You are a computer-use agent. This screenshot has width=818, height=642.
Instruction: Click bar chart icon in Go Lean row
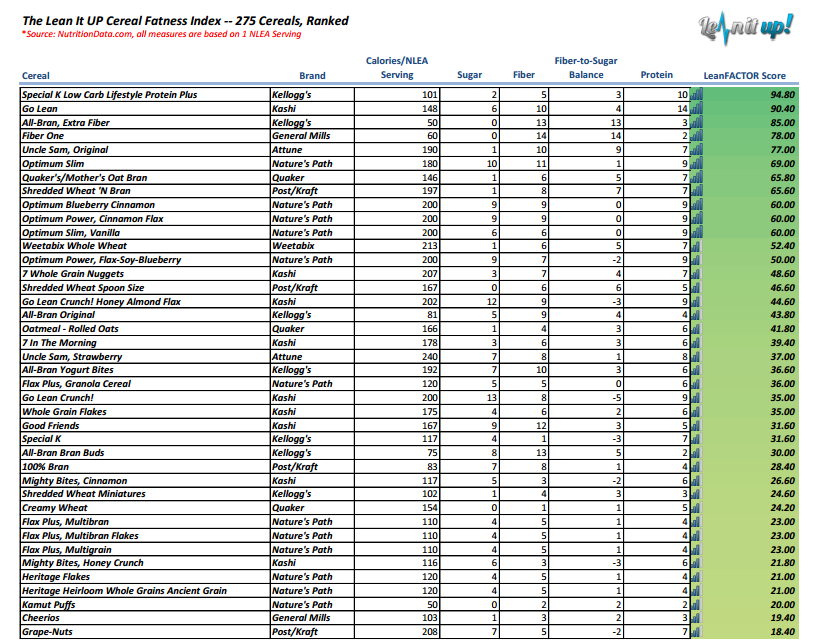tap(696, 108)
